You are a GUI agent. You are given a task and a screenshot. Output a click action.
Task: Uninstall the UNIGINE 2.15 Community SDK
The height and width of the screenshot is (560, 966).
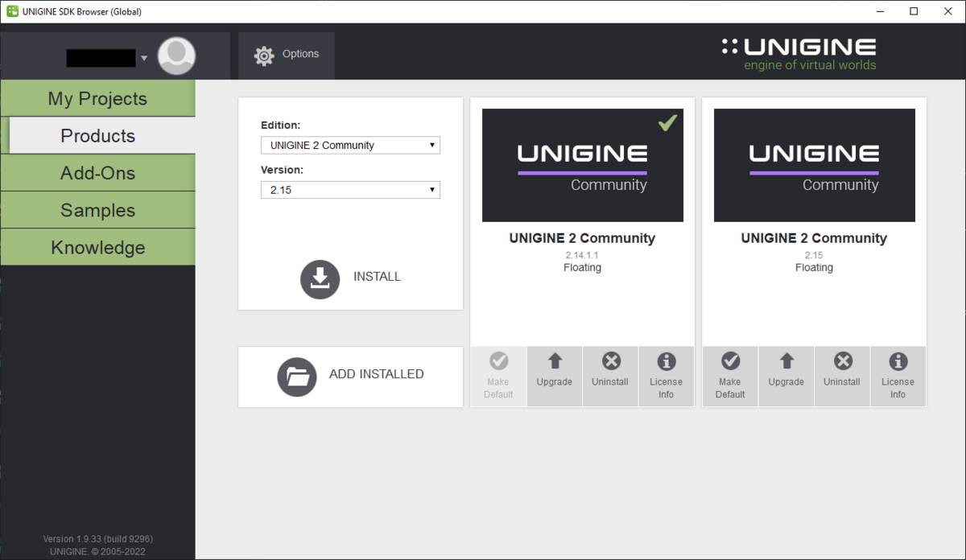842,371
